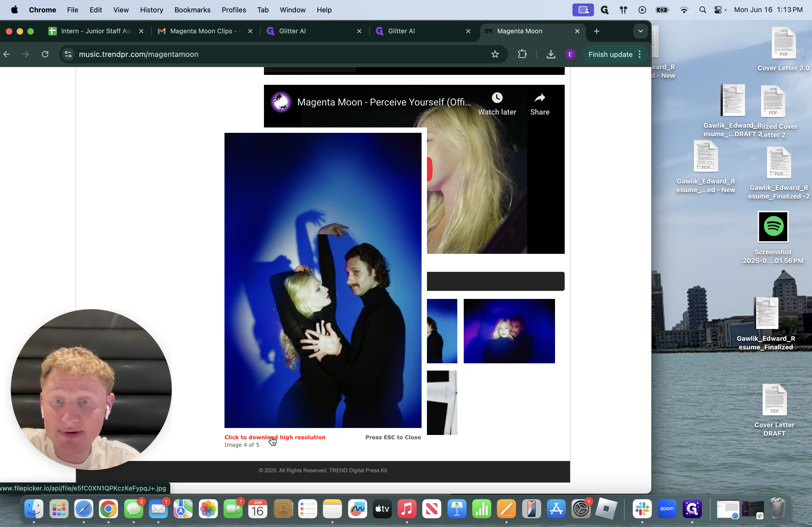Open the Profiles menu
Image resolution: width=812 pixels, height=527 pixels.
tap(234, 10)
